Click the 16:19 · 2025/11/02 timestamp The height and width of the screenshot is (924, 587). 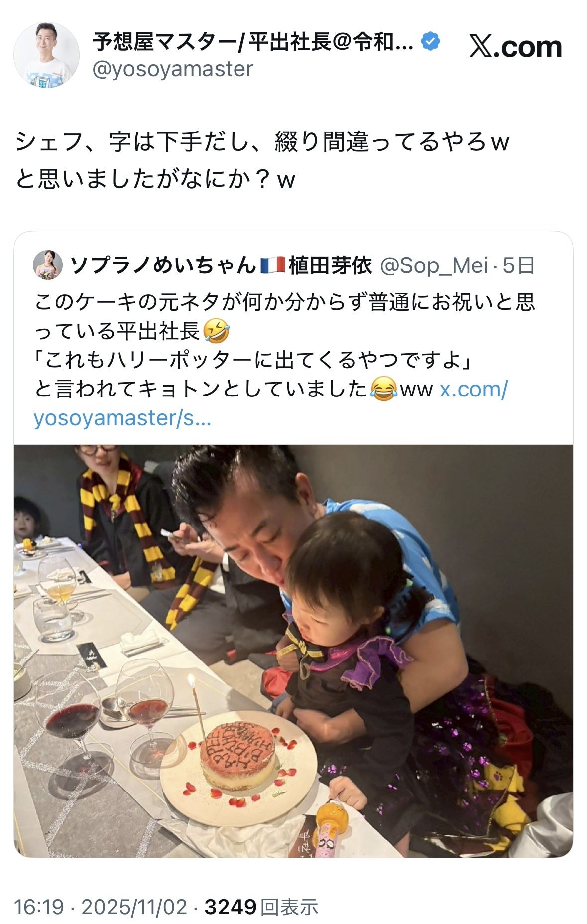click(101, 907)
